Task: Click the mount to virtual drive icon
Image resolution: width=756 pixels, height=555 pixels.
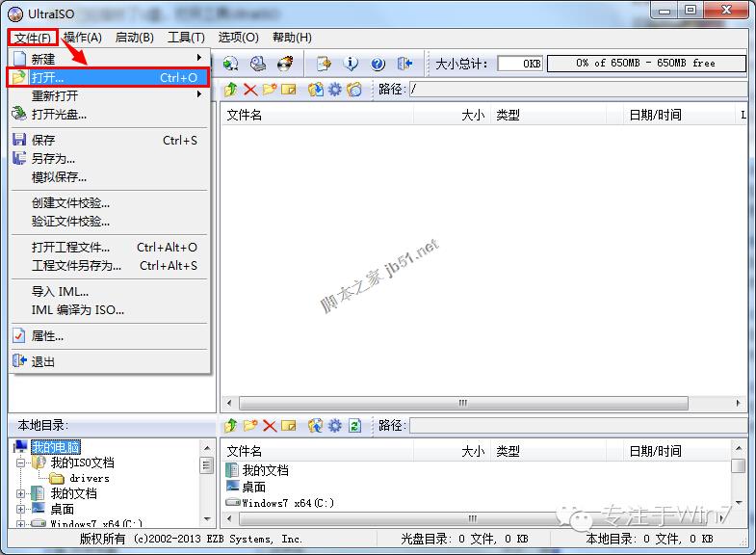Action: pyautogui.click(x=258, y=64)
